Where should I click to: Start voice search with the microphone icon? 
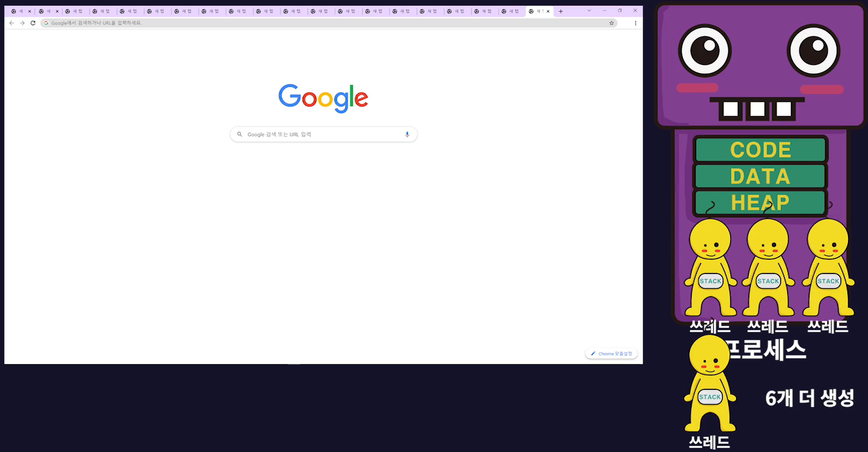pyautogui.click(x=407, y=134)
